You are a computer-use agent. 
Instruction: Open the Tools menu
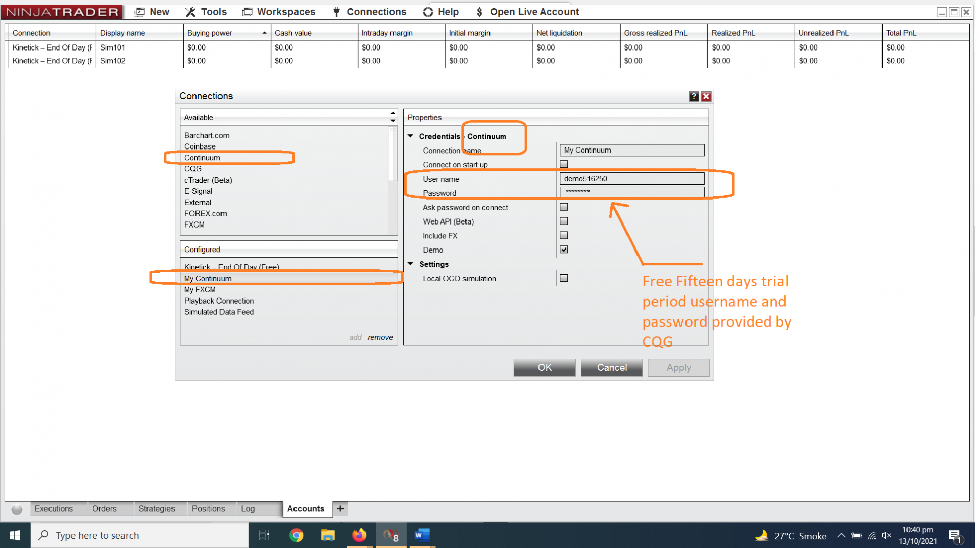(x=206, y=12)
